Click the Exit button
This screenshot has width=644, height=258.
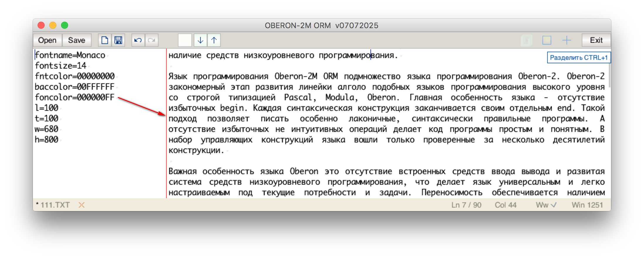click(x=596, y=40)
